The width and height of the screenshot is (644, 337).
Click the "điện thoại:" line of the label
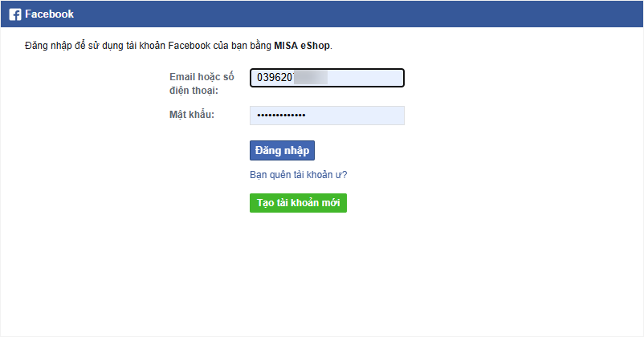tap(194, 91)
